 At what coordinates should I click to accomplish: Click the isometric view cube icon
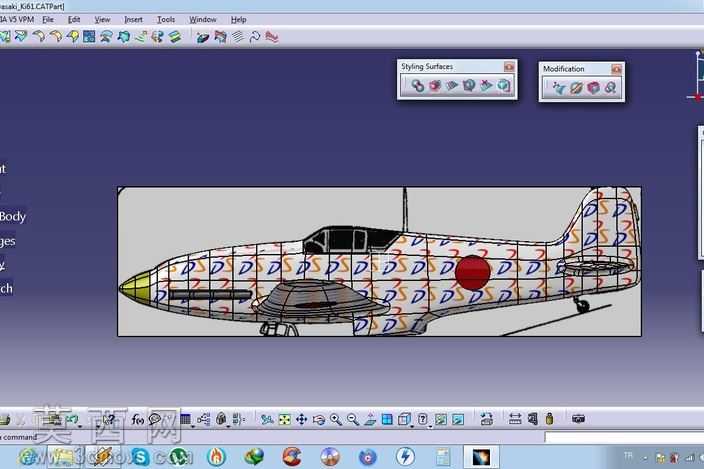404,420
